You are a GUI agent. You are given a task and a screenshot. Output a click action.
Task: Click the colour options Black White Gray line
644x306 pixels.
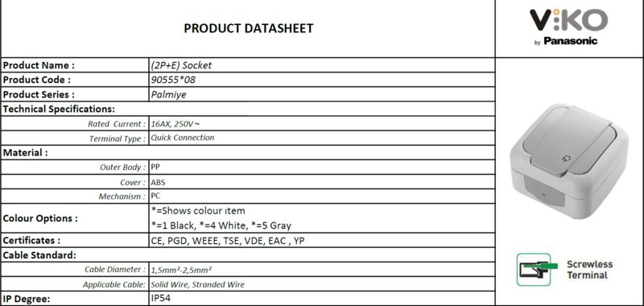click(221, 225)
